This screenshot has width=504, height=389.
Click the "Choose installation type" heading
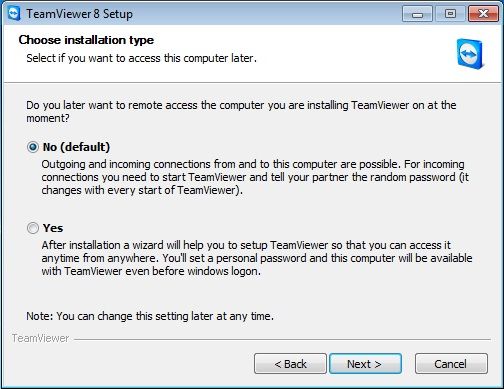point(86,40)
